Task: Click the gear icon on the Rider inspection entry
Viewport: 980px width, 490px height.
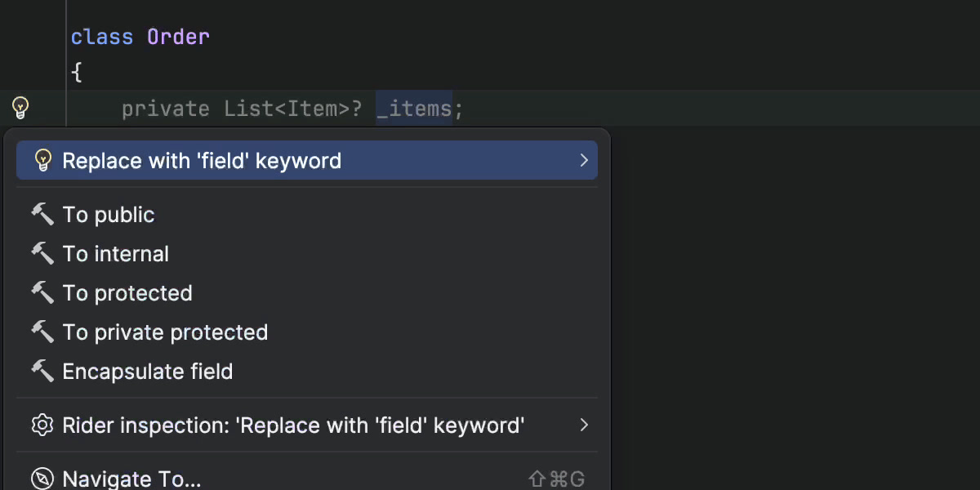Action: pos(42,425)
